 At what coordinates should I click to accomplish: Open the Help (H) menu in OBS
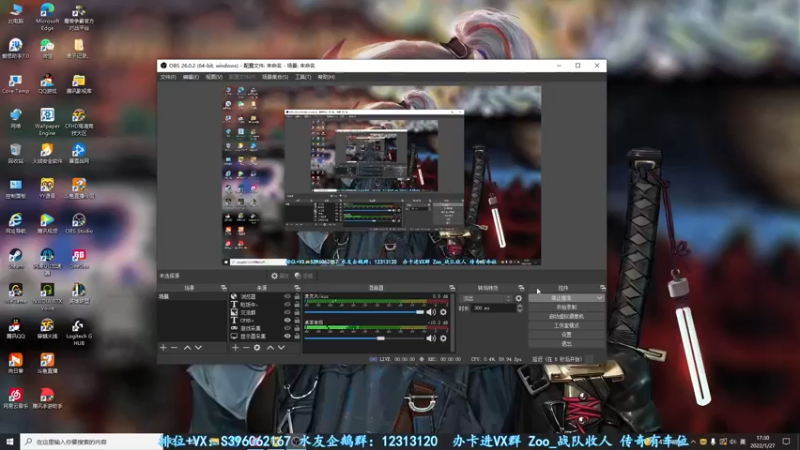coord(326,77)
